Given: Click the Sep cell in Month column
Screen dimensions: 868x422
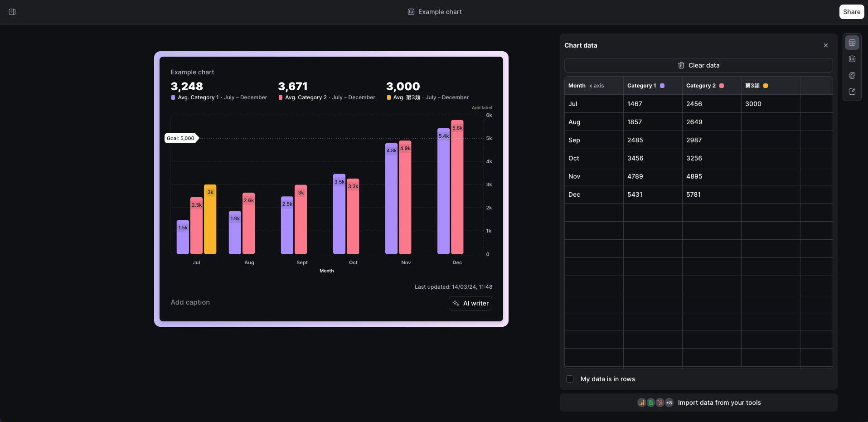Looking at the screenshot, I should tap(594, 140).
